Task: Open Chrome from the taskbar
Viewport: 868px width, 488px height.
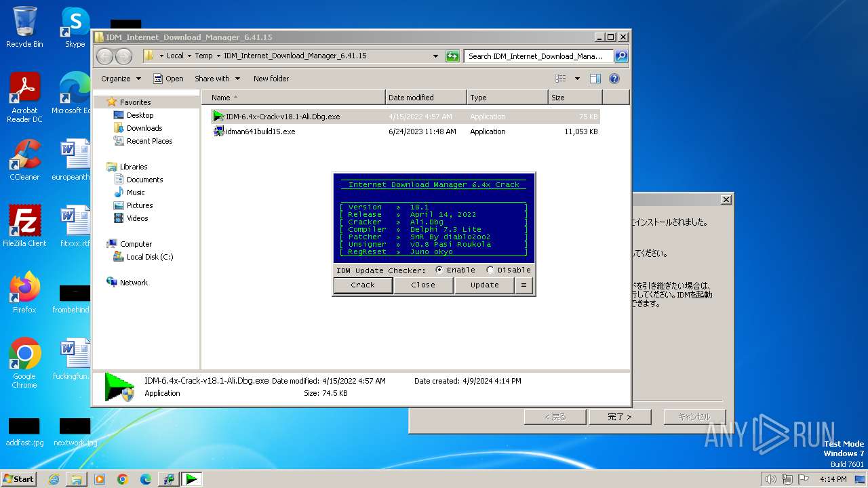Action: (123, 479)
